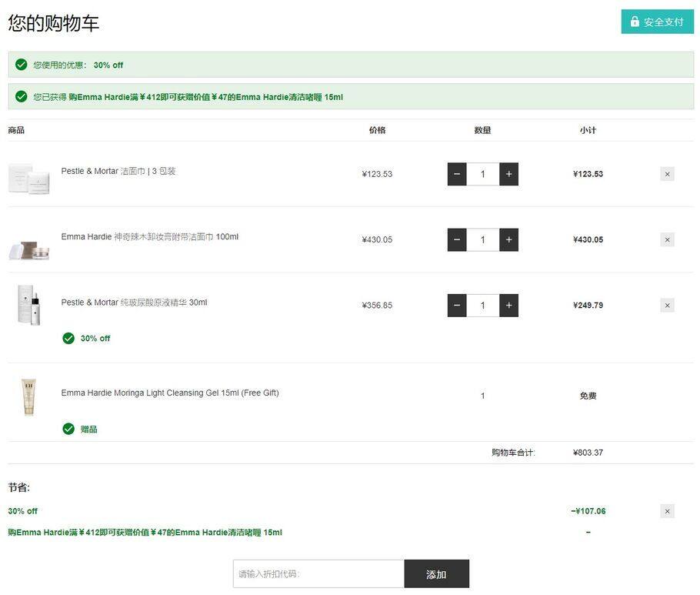The height and width of the screenshot is (595, 700).
Task: Decrease quantity of Pestle & Mortar 洁面巾
Action: [457, 174]
